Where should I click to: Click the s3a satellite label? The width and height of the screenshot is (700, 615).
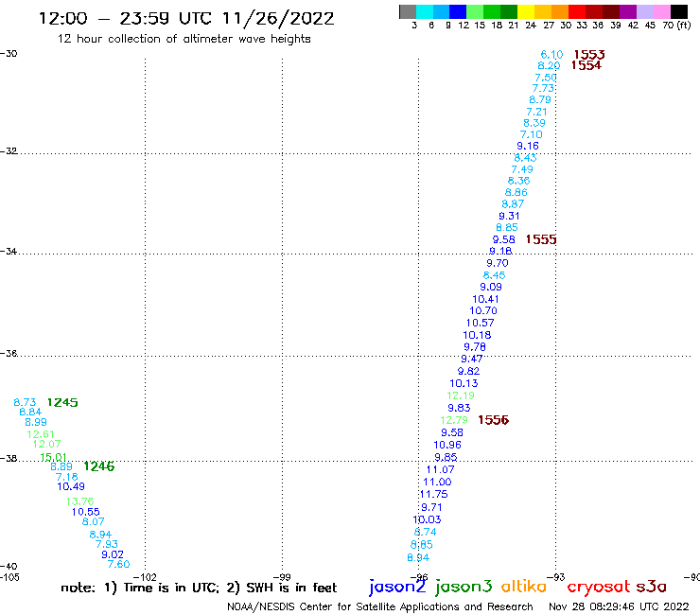coord(651,587)
